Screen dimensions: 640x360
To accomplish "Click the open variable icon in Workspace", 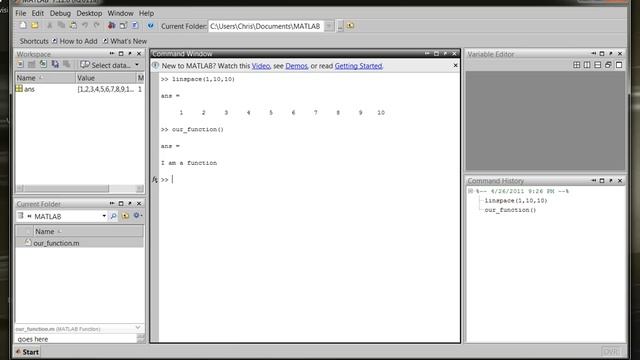I will pos(31,64).
